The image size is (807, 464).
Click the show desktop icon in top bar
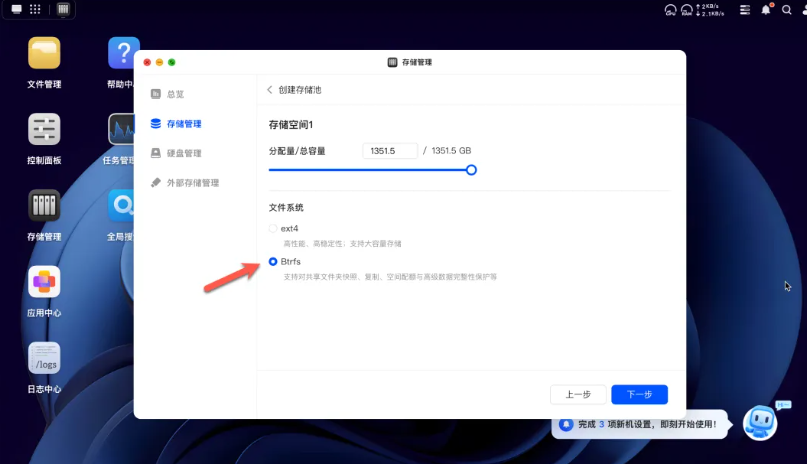click(x=16, y=9)
